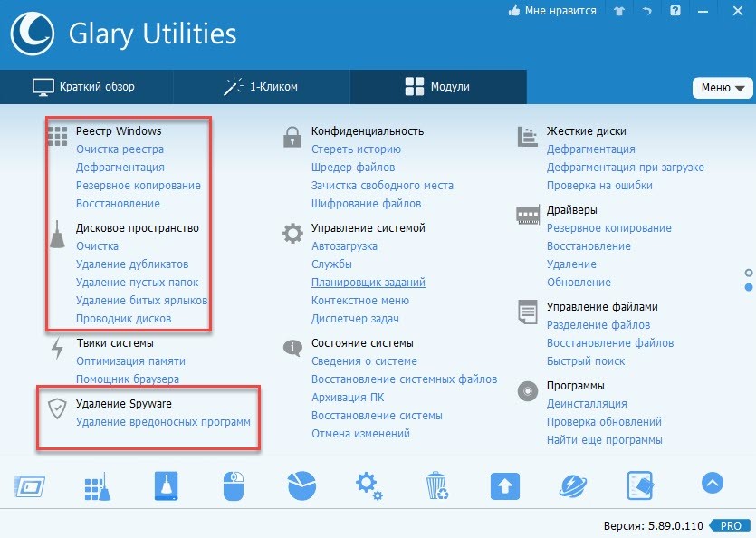Screen dimensions: 756x538
Task: Click the PRO badge next to version
Action: (732, 525)
